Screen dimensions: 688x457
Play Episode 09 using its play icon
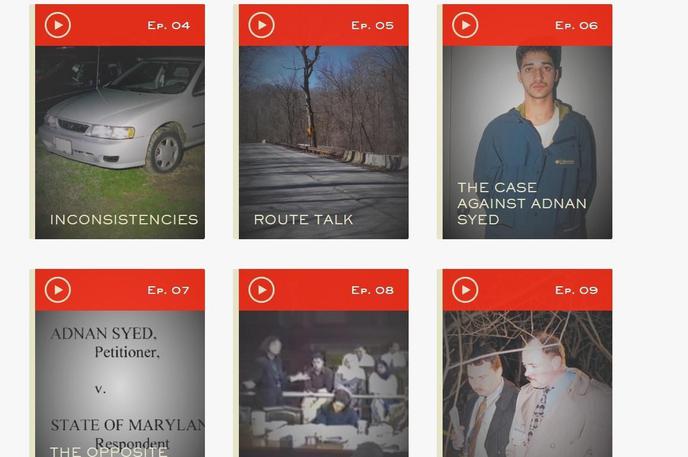(x=465, y=290)
